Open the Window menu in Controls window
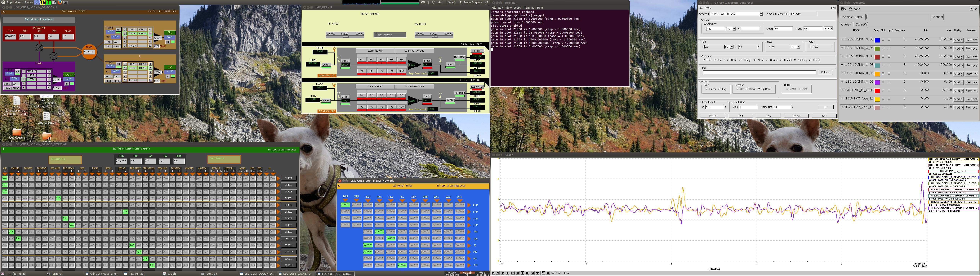 coord(854,9)
